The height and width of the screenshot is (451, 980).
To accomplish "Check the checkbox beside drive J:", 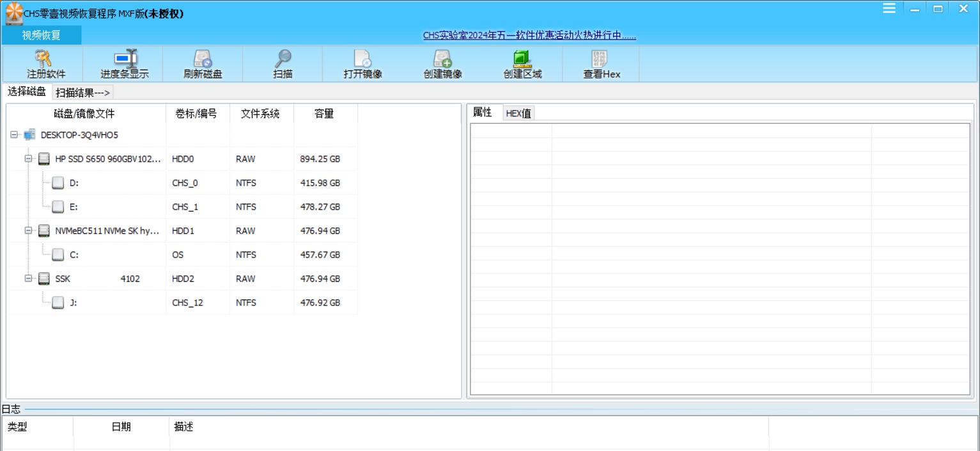I will pos(58,302).
